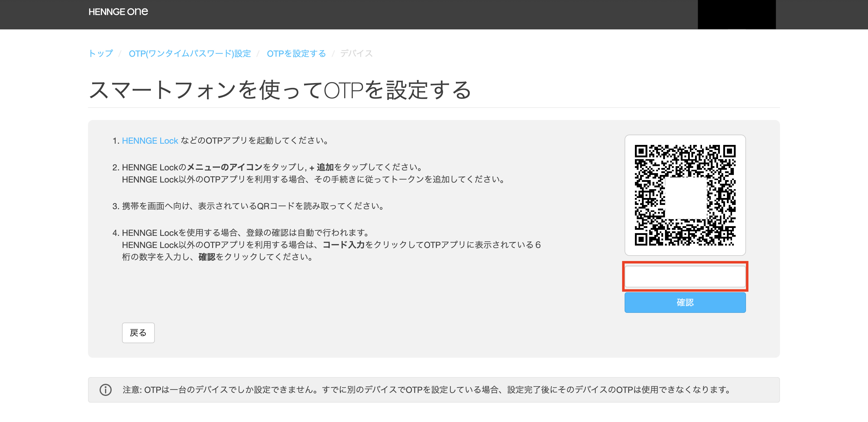Open the トップ breadcrumb link
Viewport: 868px width, 422px height.
(101, 53)
